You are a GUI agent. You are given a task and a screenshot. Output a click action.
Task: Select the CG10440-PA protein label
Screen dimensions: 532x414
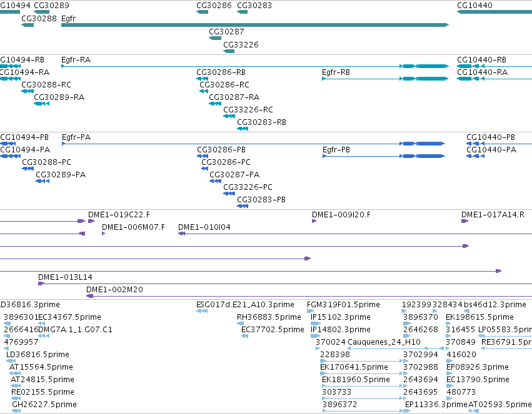(x=491, y=150)
